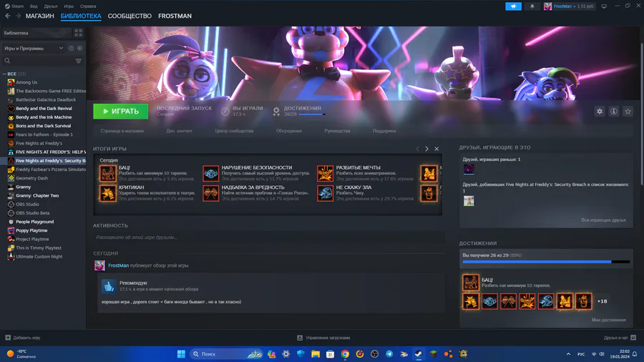Go to the СООБЩЕСТВО tab
Screen dimensions: 644x362
(130, 16)
